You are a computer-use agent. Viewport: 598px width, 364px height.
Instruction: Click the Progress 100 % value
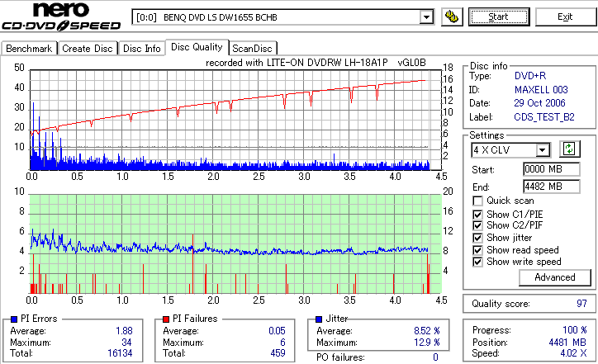(x=575, y=330)
